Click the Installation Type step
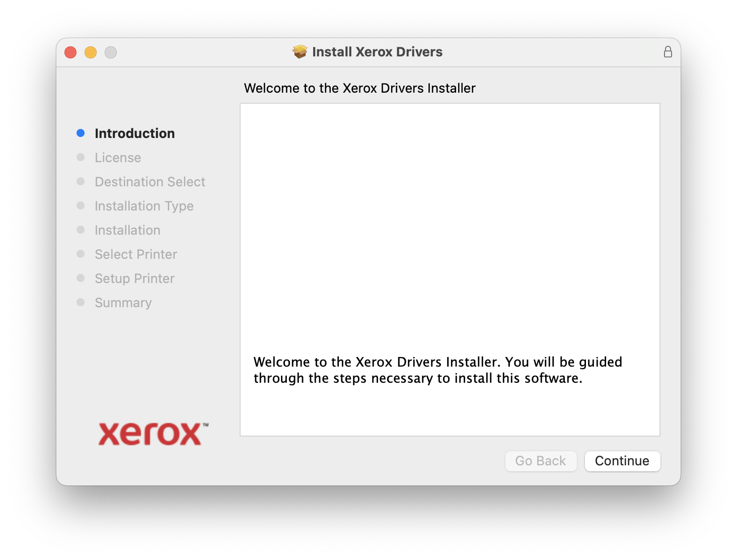Screen dimensions: 737x560 point(144,206)
